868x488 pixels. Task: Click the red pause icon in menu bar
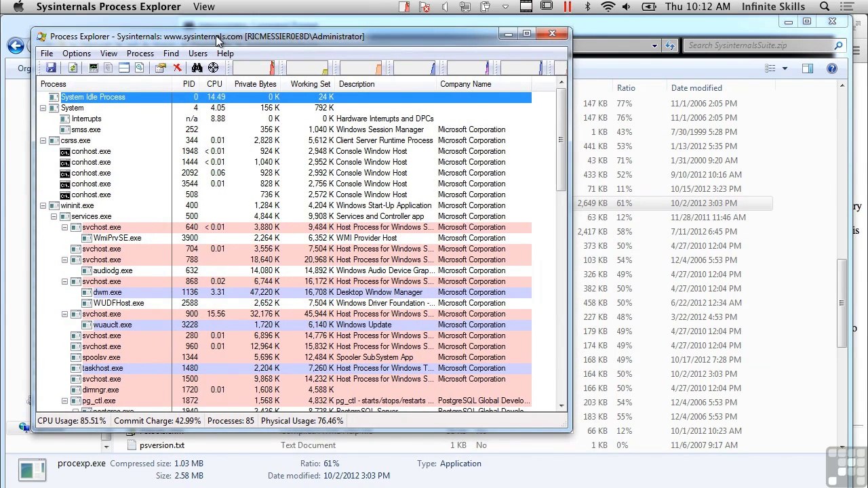(x=568, y=7)
